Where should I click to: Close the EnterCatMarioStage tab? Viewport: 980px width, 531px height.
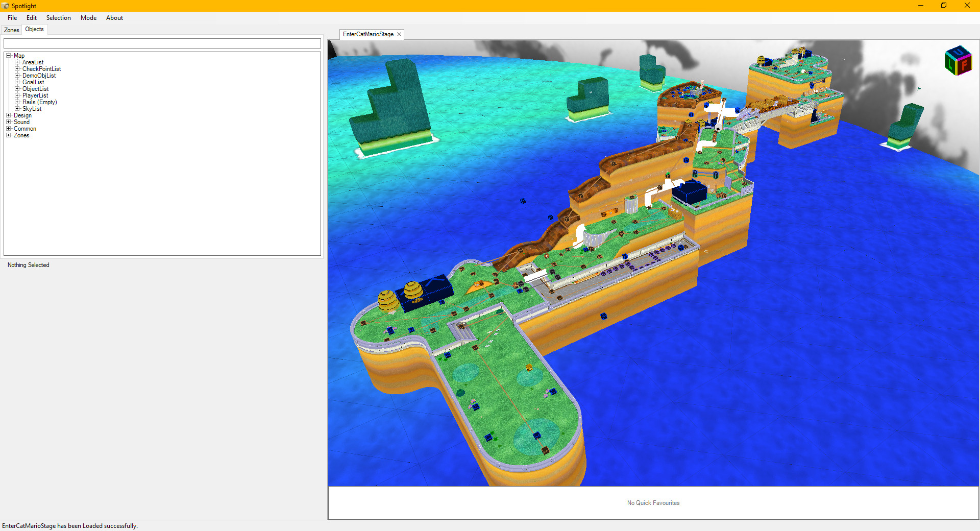(399, 34)
